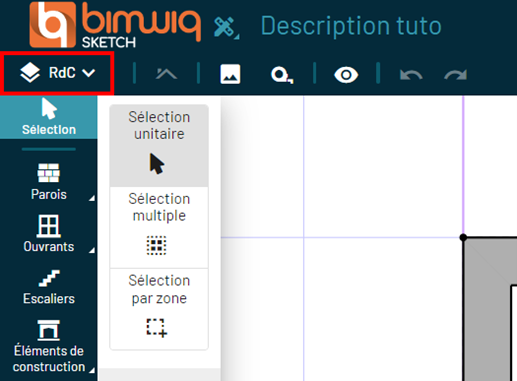The height and width of the screenshot is (381, 517).
Task: Click the wall corner node on canvas
Action: pyautogui.click(x=463, y=238)
